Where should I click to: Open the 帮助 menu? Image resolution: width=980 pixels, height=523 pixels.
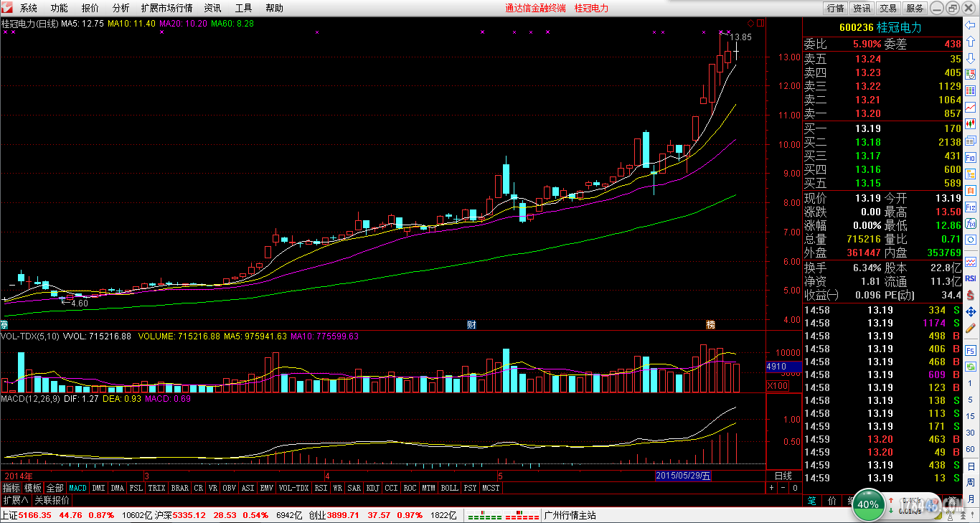point(274,8)
